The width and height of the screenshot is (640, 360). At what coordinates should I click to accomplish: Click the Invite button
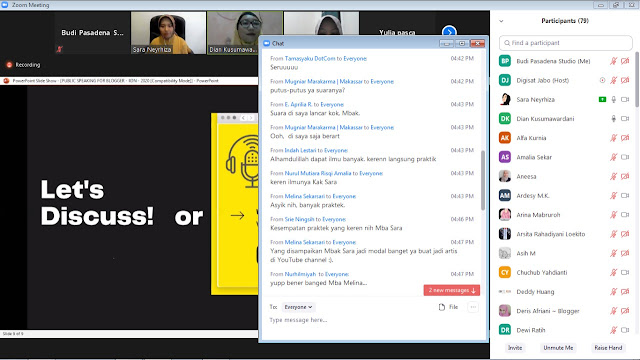coord(515,348)
